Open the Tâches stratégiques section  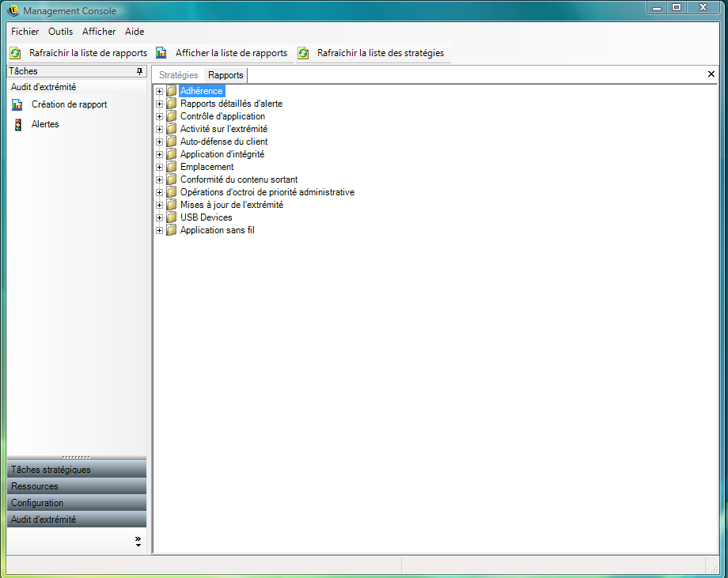(x=77, y=470)
